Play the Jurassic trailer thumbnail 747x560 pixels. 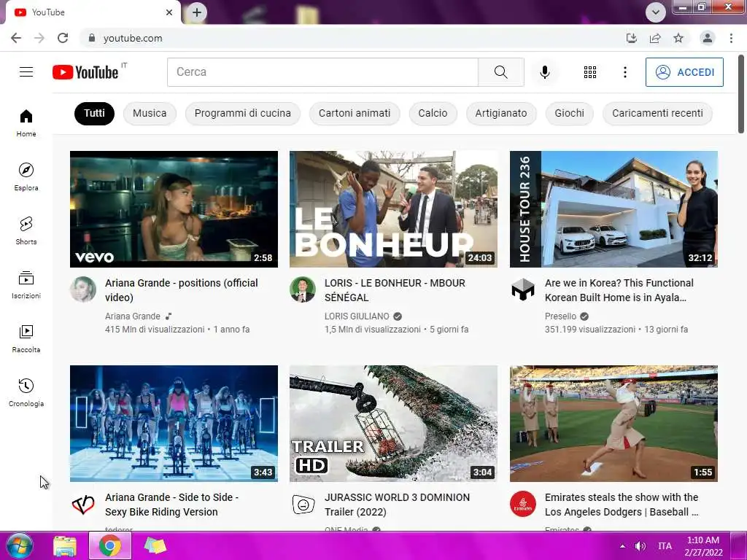point(393,424)
